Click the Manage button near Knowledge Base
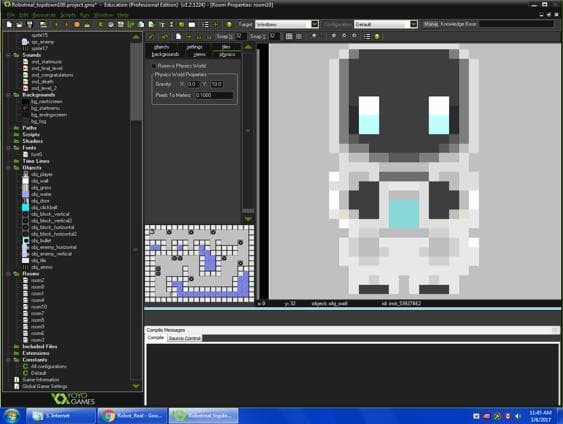Screen dimensions: 563x424 click(431, 24)
